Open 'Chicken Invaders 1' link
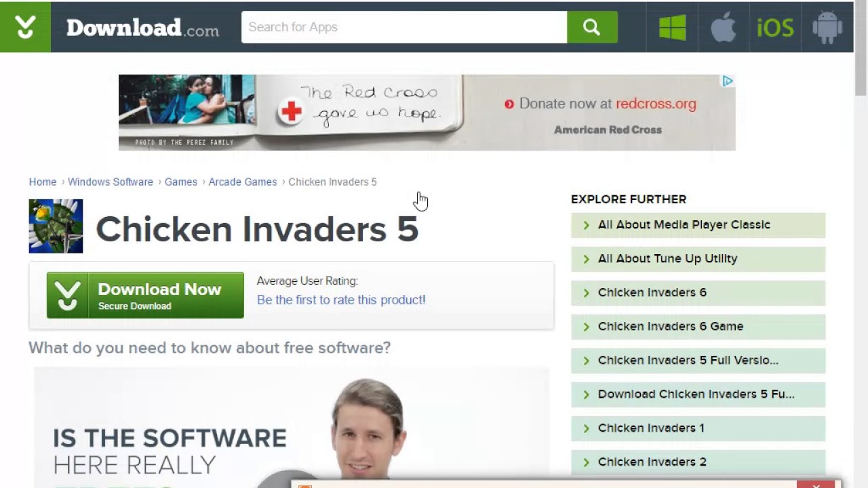 click(651, 428)
